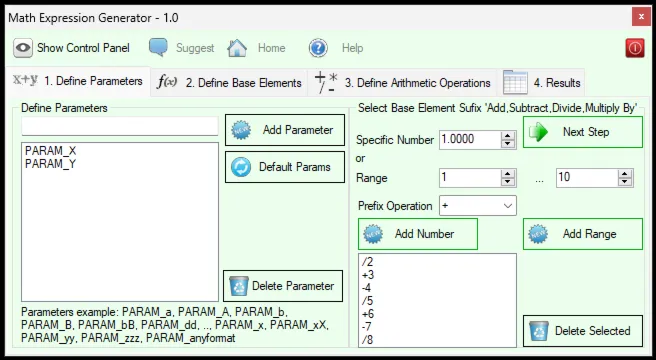Viewport: 656px width, 360px height.
Task: Click the Suggest label in the toolbar
Action: (195, 48)
